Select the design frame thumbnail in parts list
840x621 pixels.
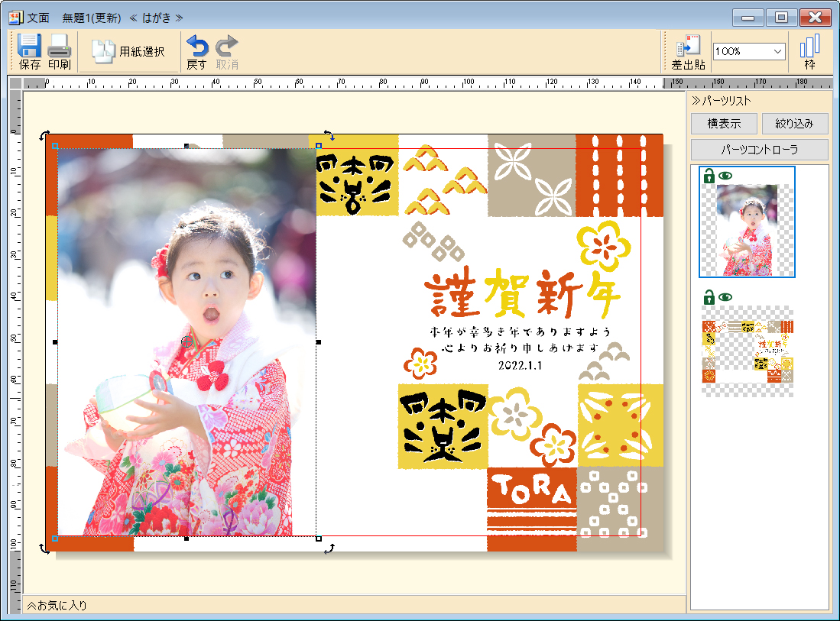tap(747, 352)
